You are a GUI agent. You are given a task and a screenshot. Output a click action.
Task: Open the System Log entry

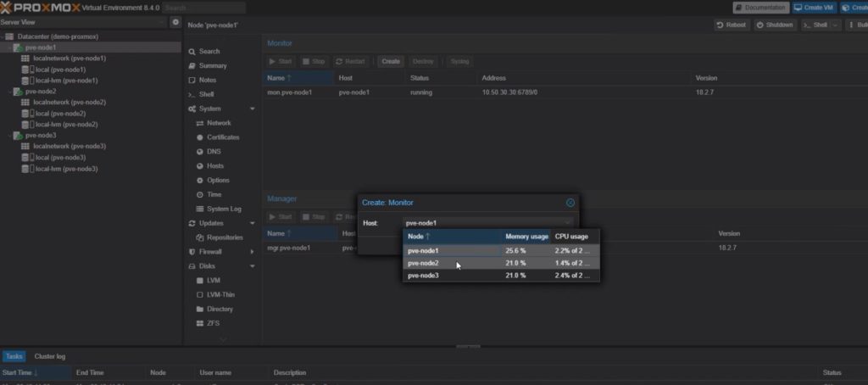224,209
